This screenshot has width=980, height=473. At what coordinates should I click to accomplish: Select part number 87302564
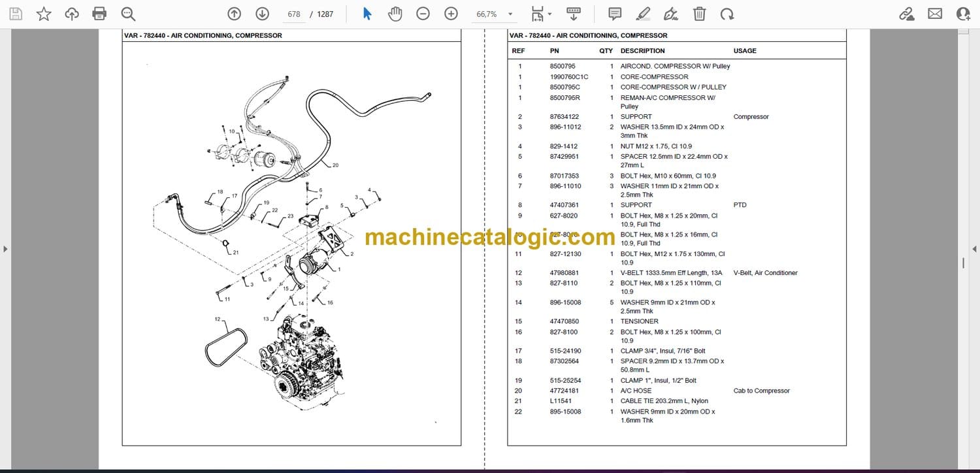(564, 361)
